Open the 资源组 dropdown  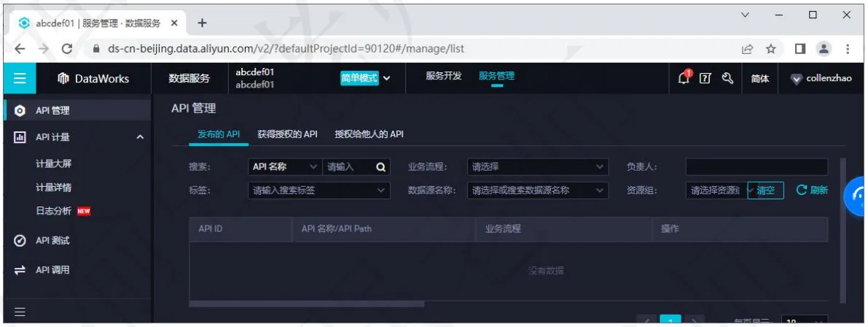pyautogui.click(x=717, y=190)
